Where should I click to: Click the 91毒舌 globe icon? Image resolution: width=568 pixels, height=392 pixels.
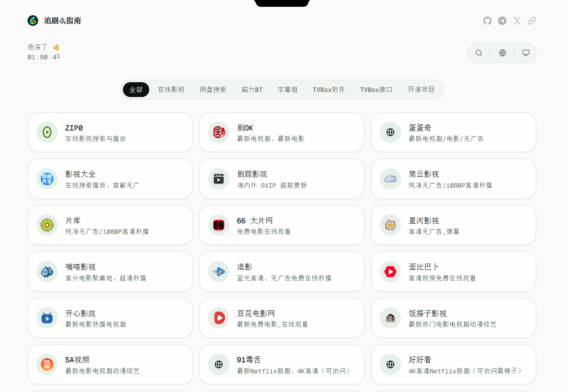pyautogui.click(x=219, y=364)
